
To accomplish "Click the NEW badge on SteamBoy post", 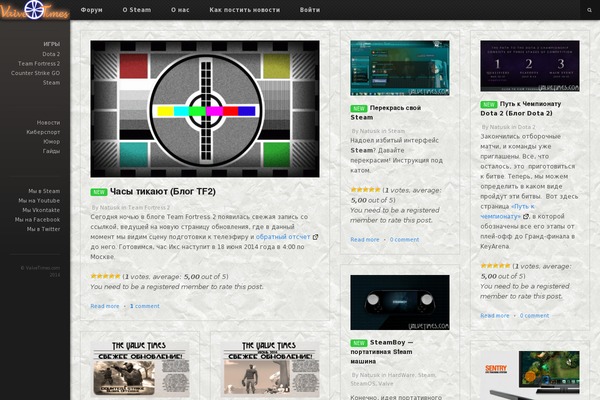I will (359, 343).
